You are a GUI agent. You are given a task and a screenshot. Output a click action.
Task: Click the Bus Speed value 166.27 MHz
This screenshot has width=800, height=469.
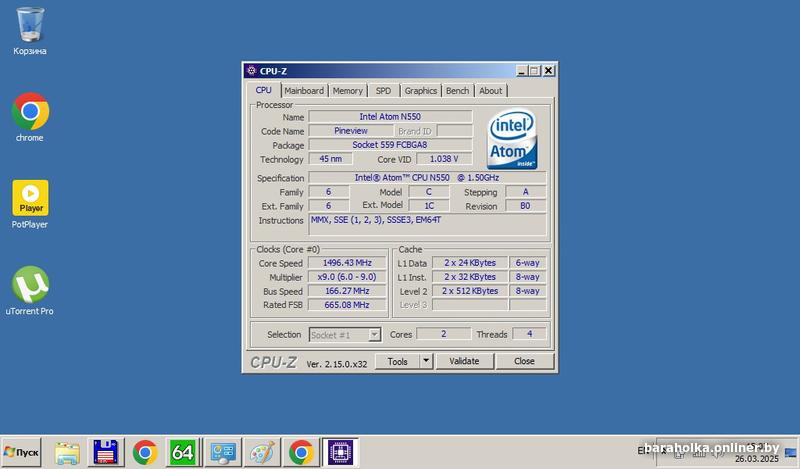tap(347, 291)
